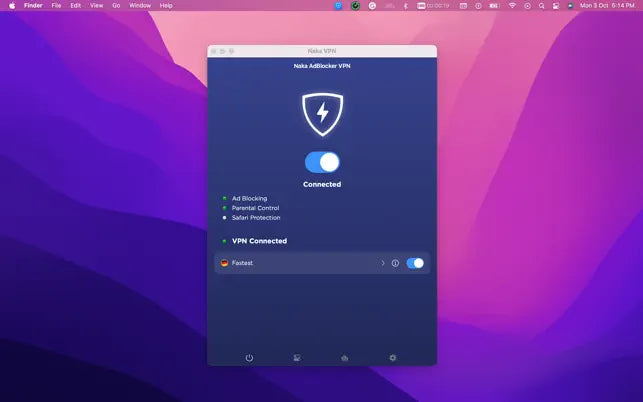Click the Naka AdBlocker VPN heading
The width and height of the screenshot is (643, 402).
click(322, 66)
